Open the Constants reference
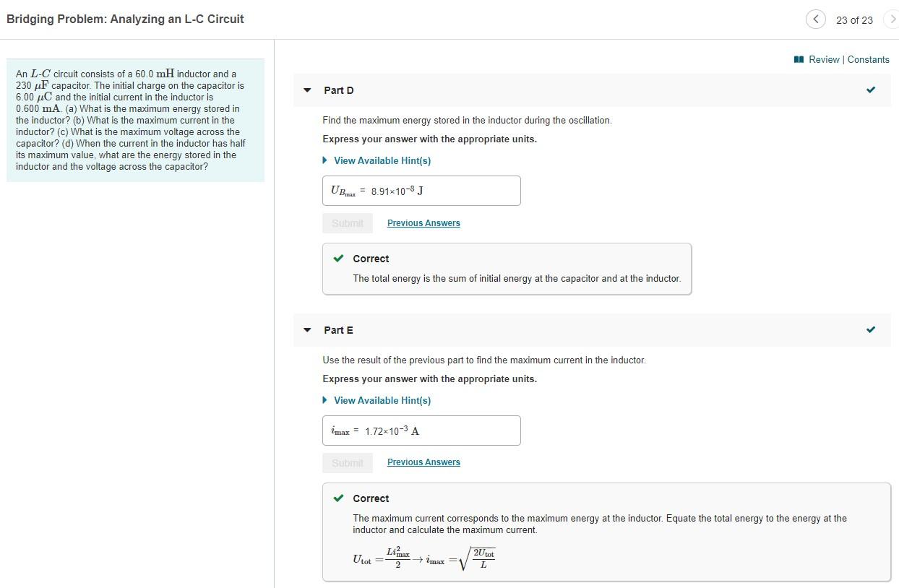 (869, 59)
